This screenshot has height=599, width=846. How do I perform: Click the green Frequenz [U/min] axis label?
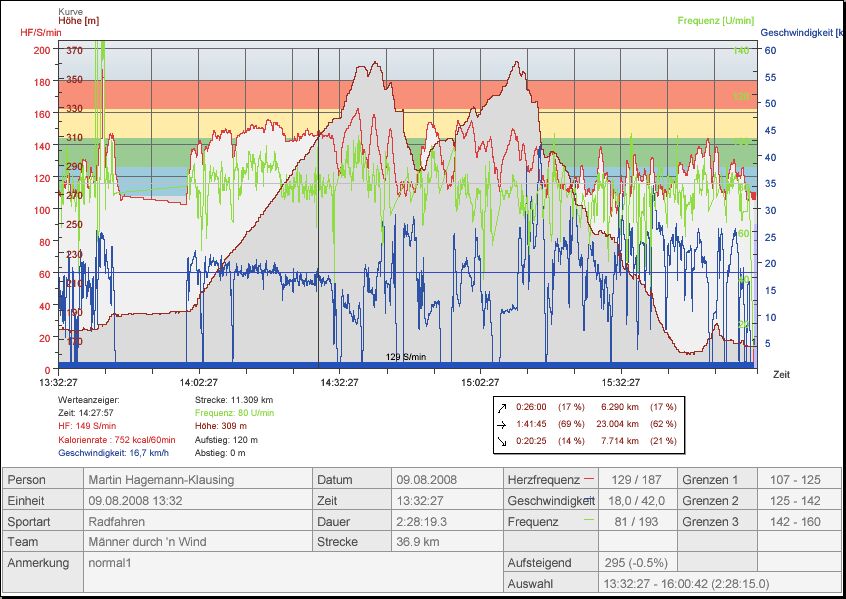[x=714, y=20]
